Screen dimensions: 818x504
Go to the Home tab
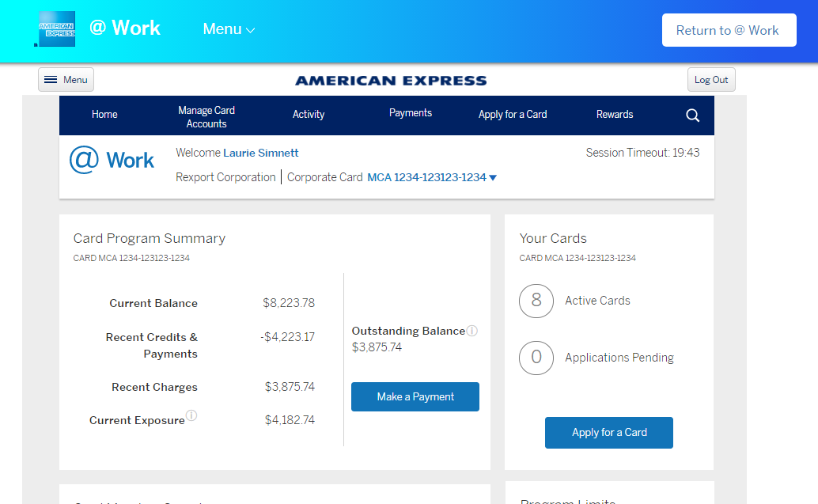point(104,115)
